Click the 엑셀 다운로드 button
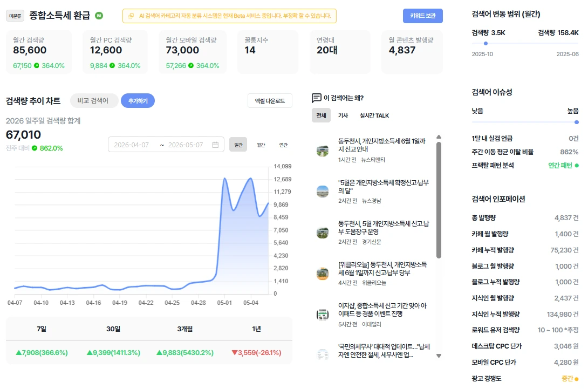This screenshot has height=389, width=588. click(x=270, y=100)
